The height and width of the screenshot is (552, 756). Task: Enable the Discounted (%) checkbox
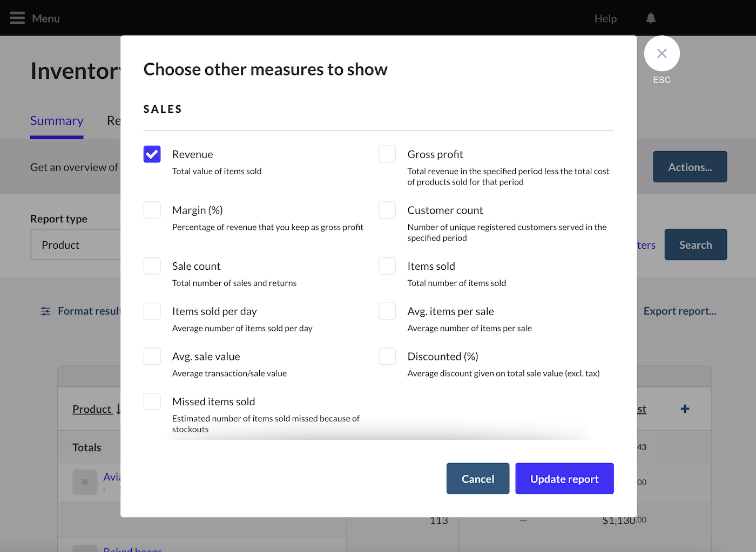click(x=387, y=357)
